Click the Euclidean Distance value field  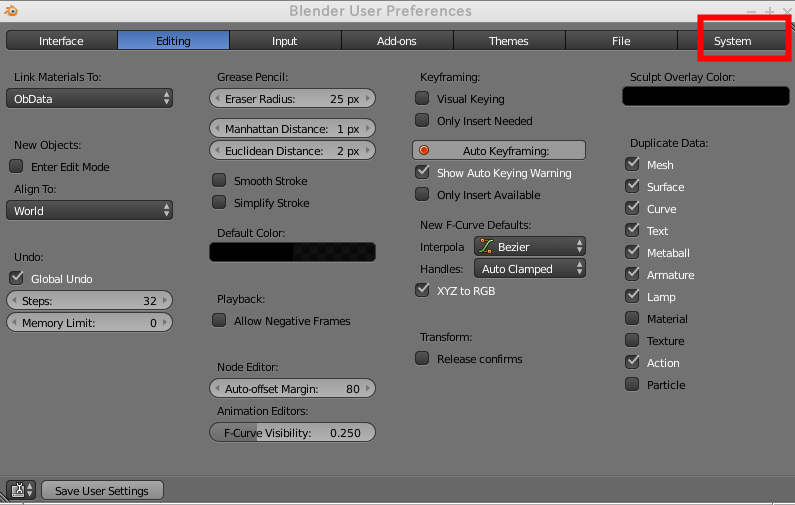tap(293, 151)
